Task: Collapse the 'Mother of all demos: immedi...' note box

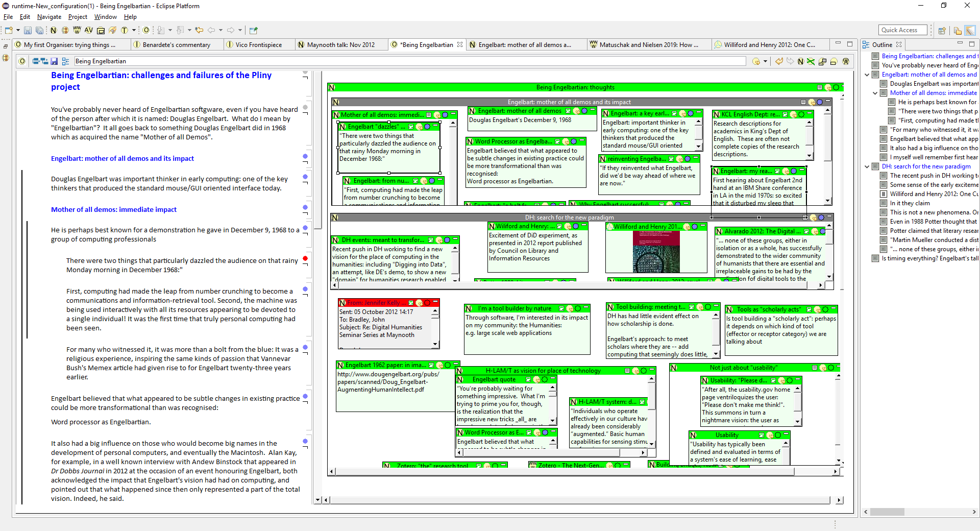Action: coord(453,114)
